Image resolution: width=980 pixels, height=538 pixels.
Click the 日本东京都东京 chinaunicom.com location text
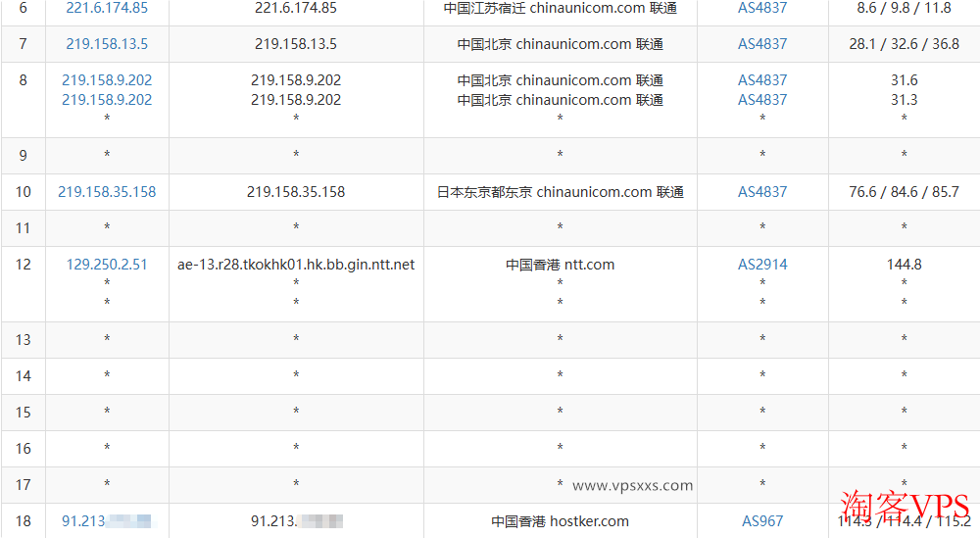pyautogui.click(x=560, y=192)
